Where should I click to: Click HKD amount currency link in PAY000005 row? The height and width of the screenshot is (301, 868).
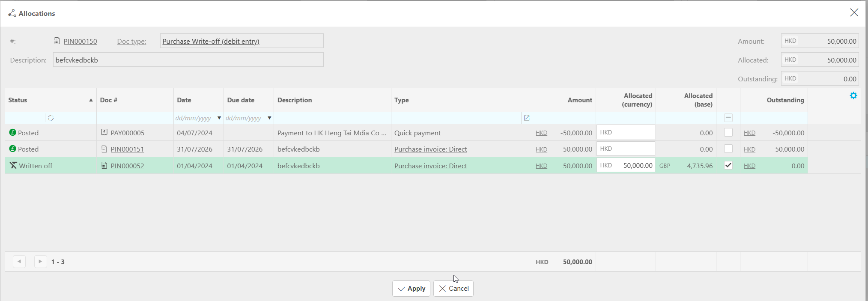point(541,133)
